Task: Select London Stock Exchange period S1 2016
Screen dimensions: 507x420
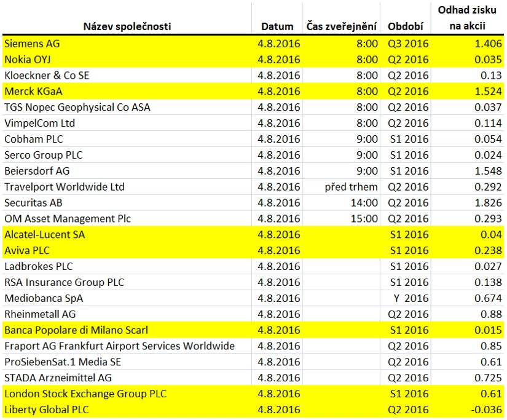Action: (x=409, y=394)
